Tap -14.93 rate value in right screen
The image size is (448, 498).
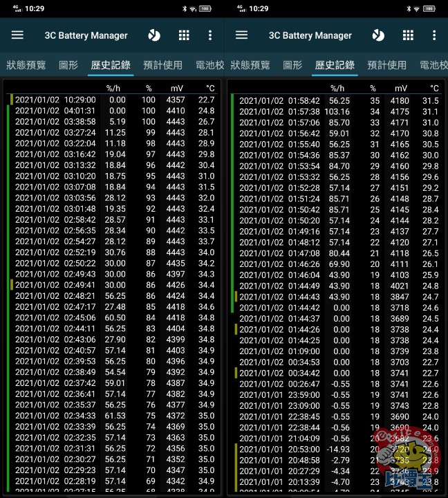pos(338,450)
